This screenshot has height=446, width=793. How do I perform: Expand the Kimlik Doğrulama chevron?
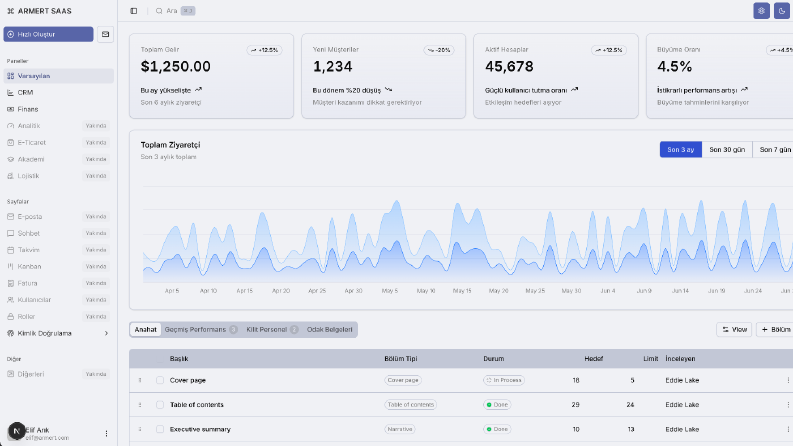(106, 333)
